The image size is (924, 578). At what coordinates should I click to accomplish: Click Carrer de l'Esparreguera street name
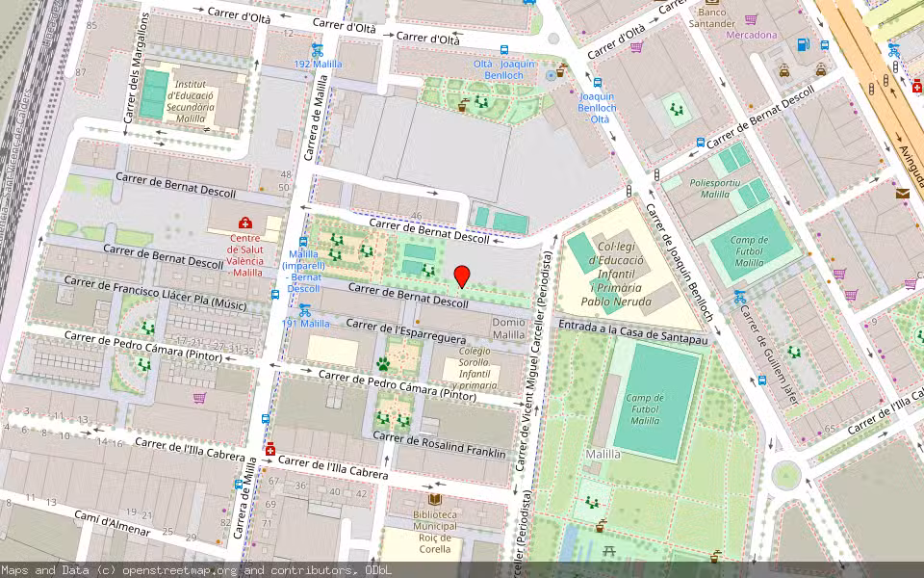click(406, 331)
